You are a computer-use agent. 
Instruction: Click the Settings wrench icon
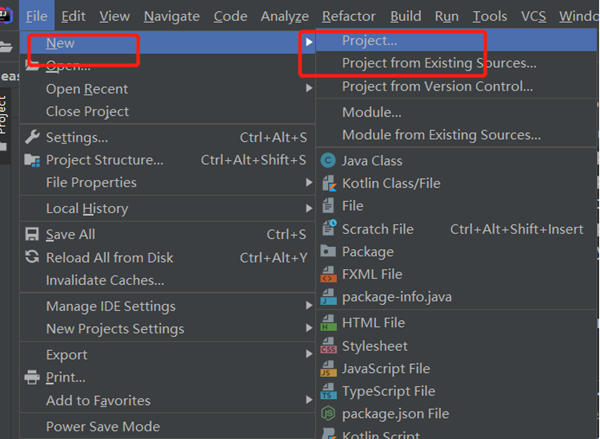tap(31, 137)
